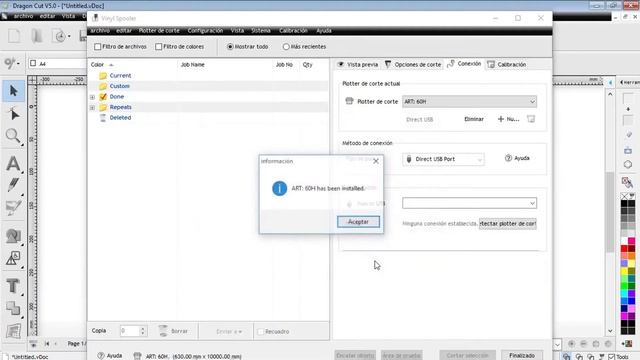
Task: Click the new document icon in Dragon Cut toolbar
Action: pyautogui.click(x=14, y=36)
